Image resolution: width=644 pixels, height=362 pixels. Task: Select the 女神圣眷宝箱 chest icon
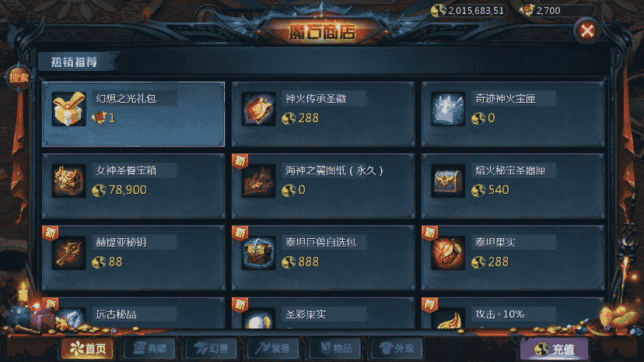click(68, 181)
